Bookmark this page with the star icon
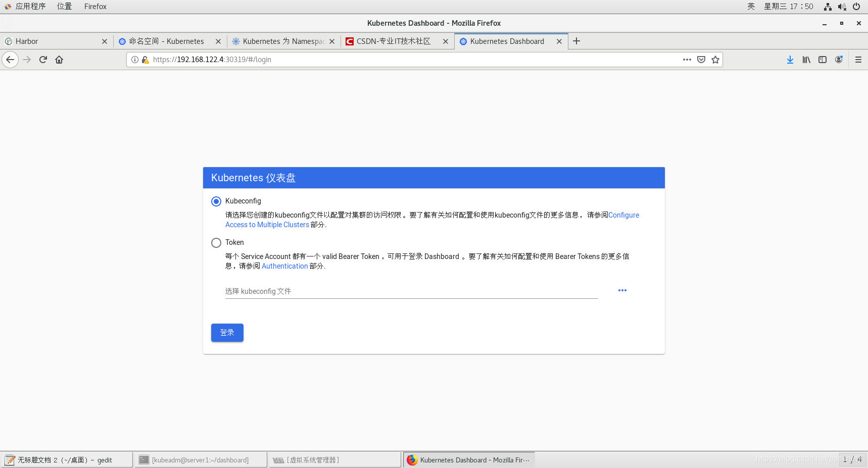 (715, 60)
